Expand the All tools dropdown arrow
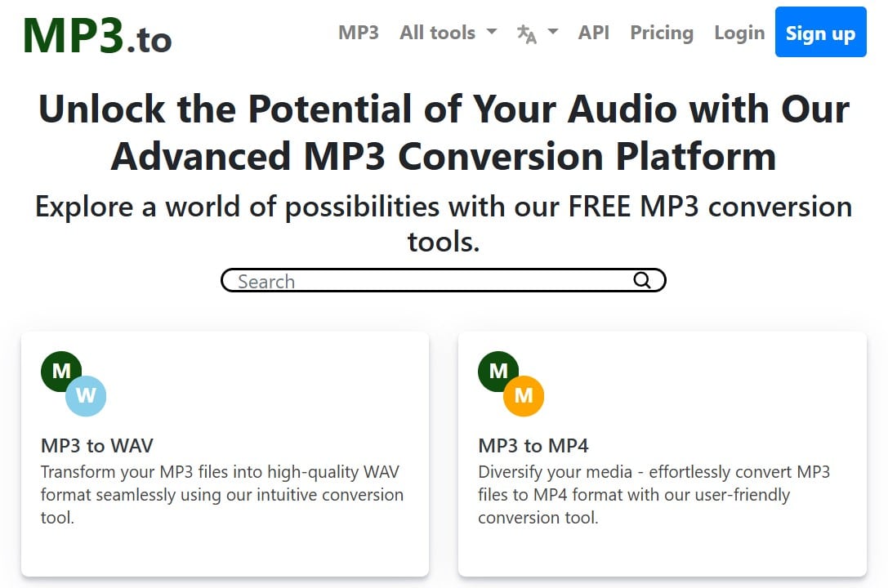The image size is (888, 588). 492,32
